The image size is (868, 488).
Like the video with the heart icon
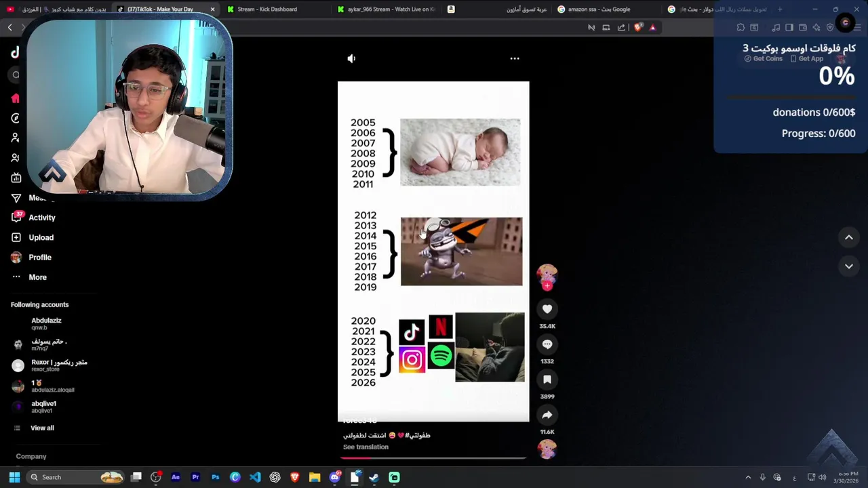click(547, 309)
